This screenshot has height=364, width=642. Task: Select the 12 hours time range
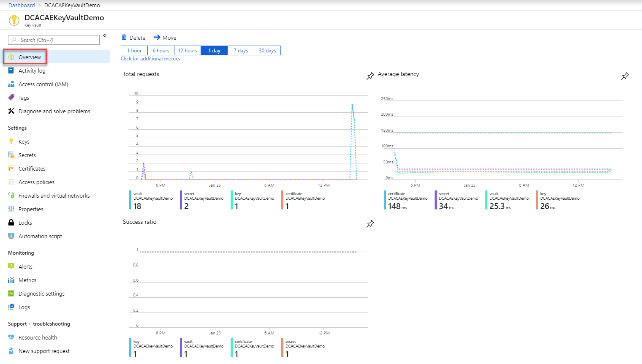click(x=188, y=51)
